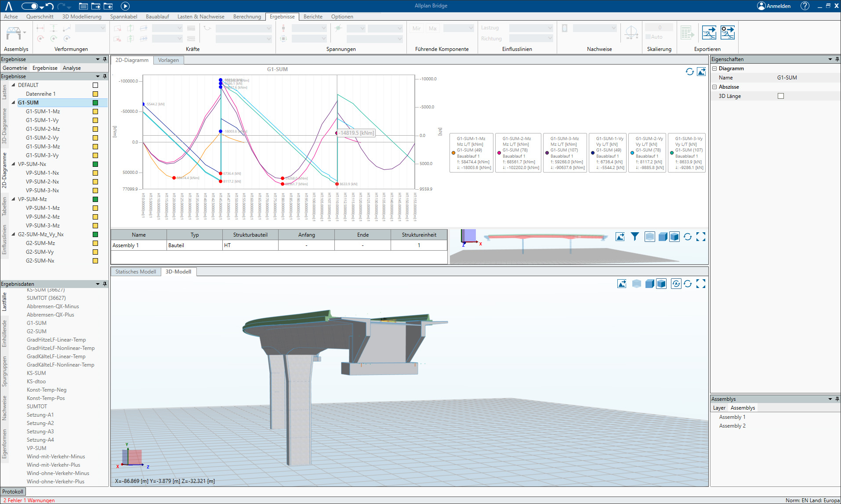The height and width of the screenshot is (504, 841).
Task: Toggle the mode switch in title bar
Action: click(30, 6)
